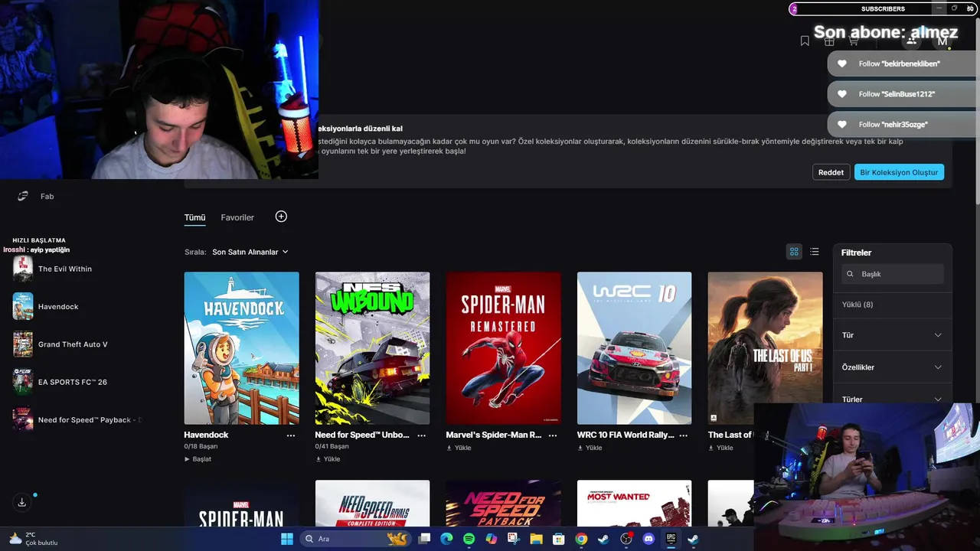980x551 pixels.
Task: Install Marvel's Spider-Man Remastered via Yükle
Action: (x=459, y=448)
